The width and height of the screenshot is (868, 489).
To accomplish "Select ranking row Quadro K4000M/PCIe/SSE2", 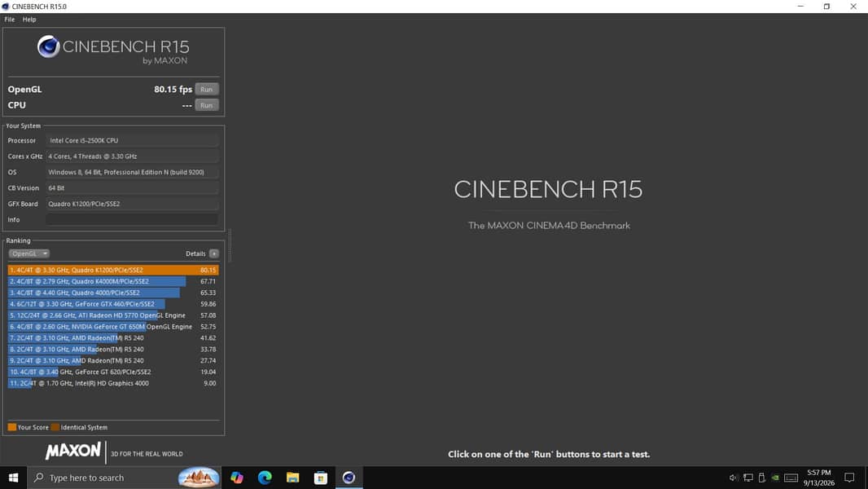I will click(113, 281).
